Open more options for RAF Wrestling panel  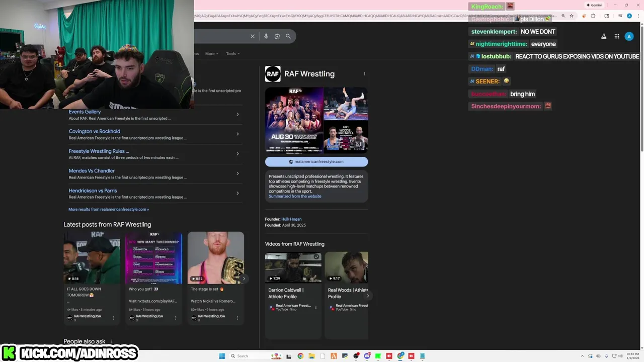(x=365, y=74)
